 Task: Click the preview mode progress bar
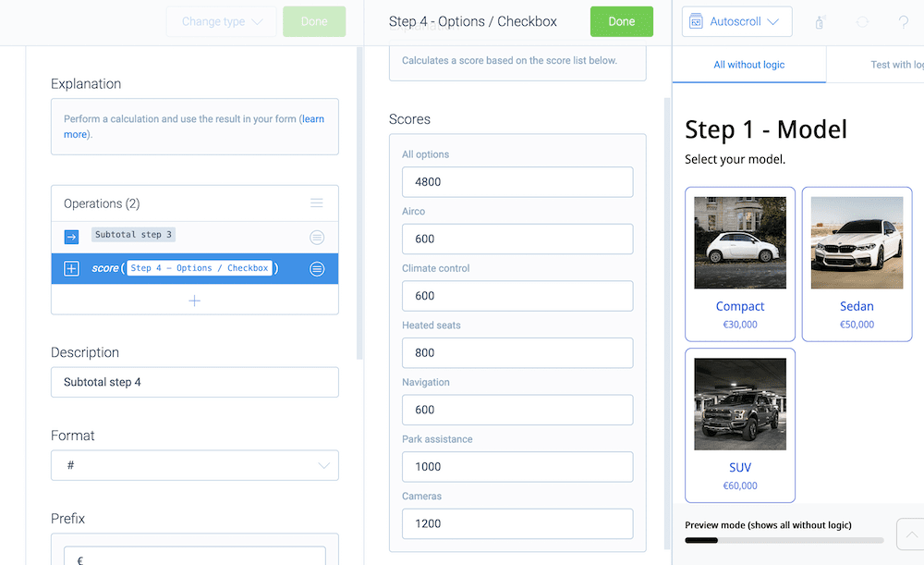point(784,540)
